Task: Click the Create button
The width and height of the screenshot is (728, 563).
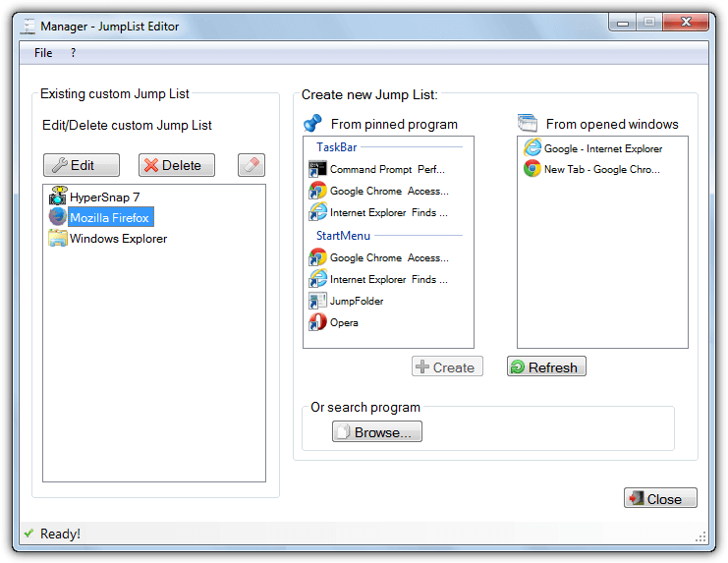Action: 447,366
